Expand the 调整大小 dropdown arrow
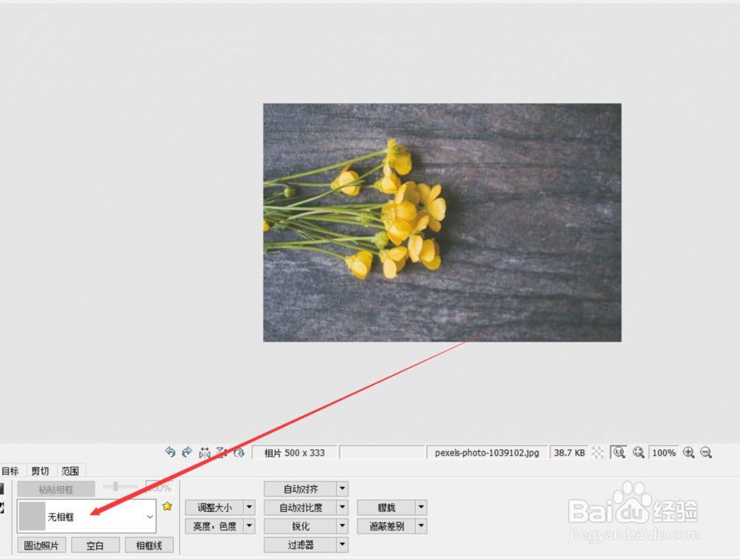The image size is (740, 560). click(x=249, y=507)
